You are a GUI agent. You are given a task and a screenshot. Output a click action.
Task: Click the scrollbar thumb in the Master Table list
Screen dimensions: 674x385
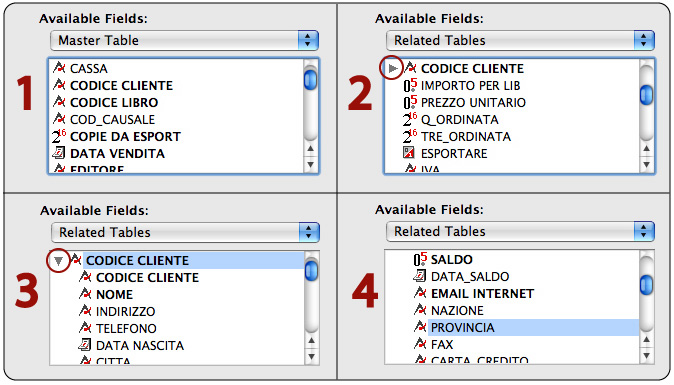[x=310, y=80]
